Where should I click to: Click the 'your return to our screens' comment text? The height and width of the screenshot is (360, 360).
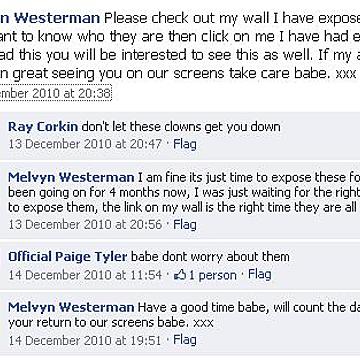[111, 322]
